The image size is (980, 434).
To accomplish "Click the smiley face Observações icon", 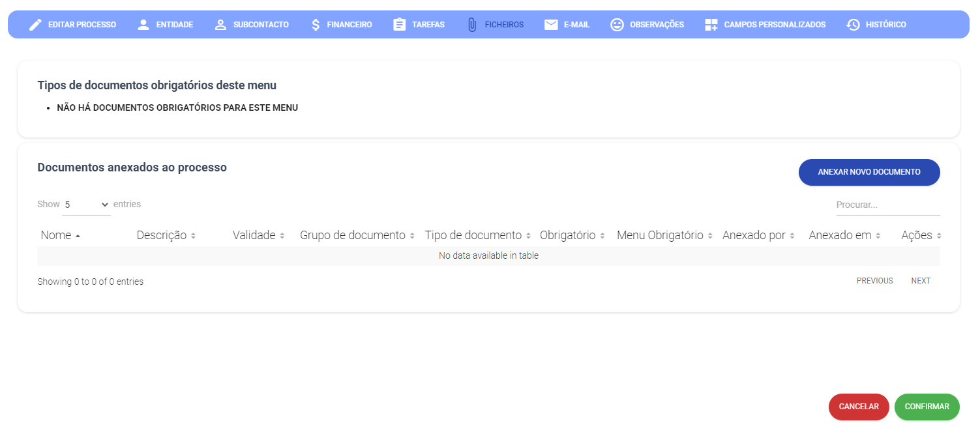I will click(x=617, y=25).
